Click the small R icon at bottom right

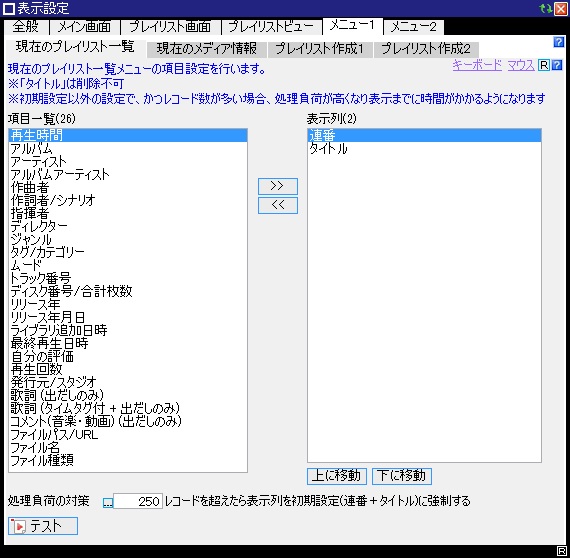coord(562,550)
